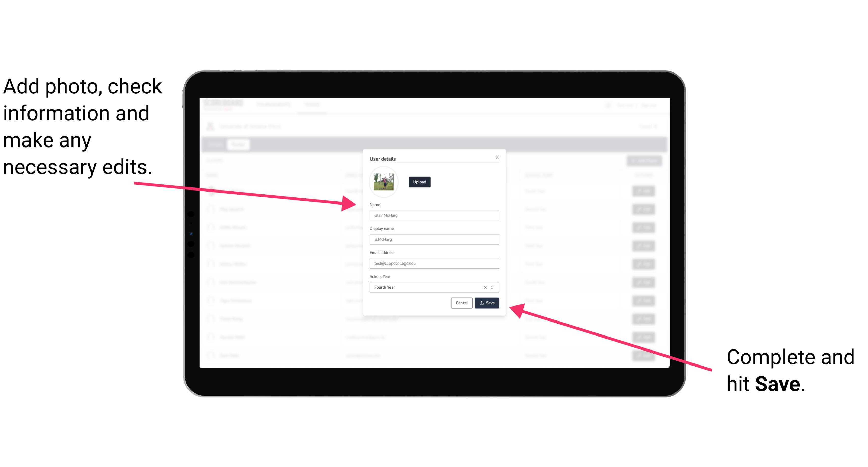
Task: Select the User Details dialog tab
Action: tap(383, 158)
